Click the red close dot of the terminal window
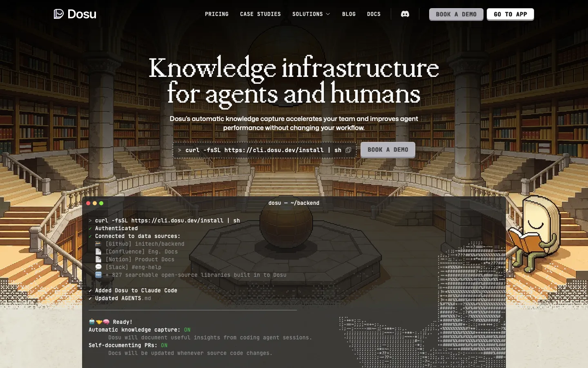Image resolution: width=588 pixels, height=368 pixels. click(x=88, y=203)
